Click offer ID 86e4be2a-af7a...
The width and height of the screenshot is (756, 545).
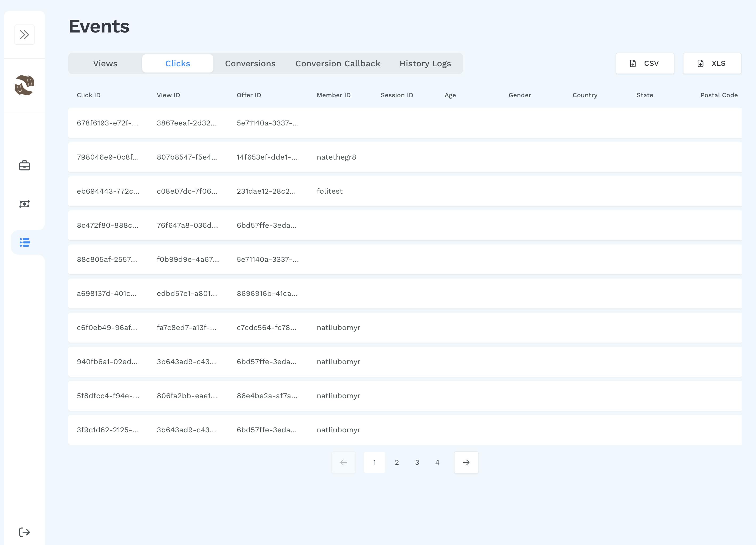[x=267, y=396]
